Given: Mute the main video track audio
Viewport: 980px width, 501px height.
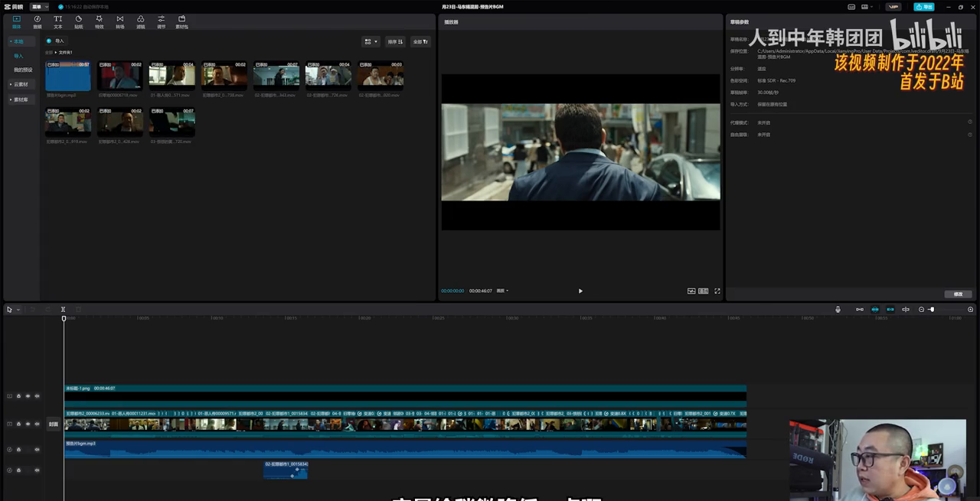Looking at the screenshot, I should click(37, 424).
